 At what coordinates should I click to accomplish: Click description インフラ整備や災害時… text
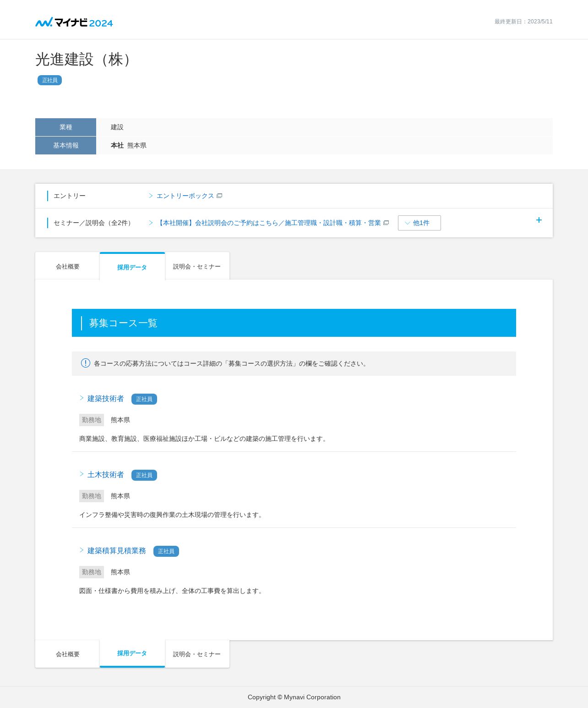172,515
